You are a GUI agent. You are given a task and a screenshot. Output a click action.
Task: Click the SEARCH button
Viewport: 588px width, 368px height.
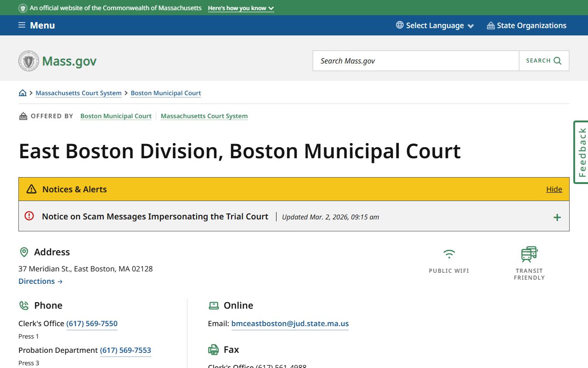544,61
